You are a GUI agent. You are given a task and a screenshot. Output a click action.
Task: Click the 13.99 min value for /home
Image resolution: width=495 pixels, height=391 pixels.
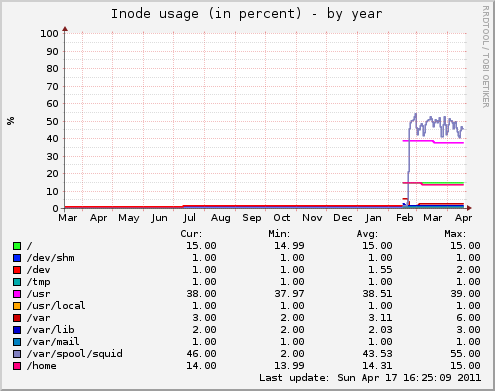click(289, 366)
